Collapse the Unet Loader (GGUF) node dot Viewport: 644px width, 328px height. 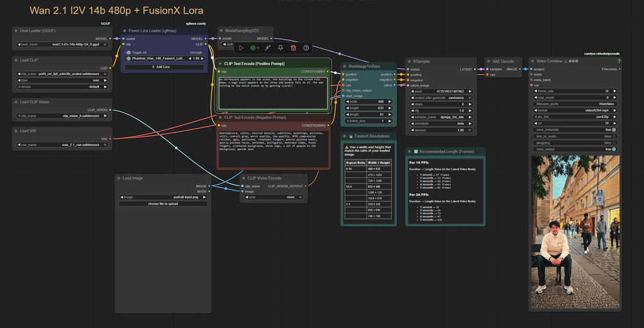click(16, 31)
